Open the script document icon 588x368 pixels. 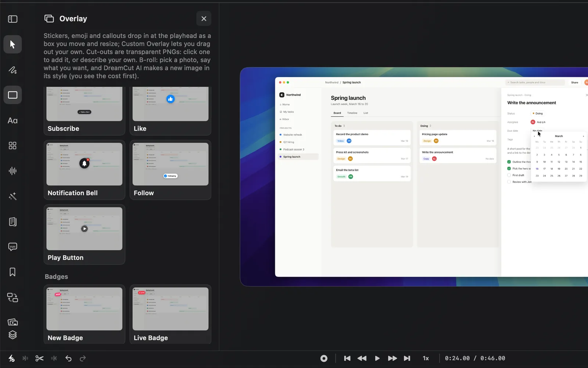click(12, 222)
